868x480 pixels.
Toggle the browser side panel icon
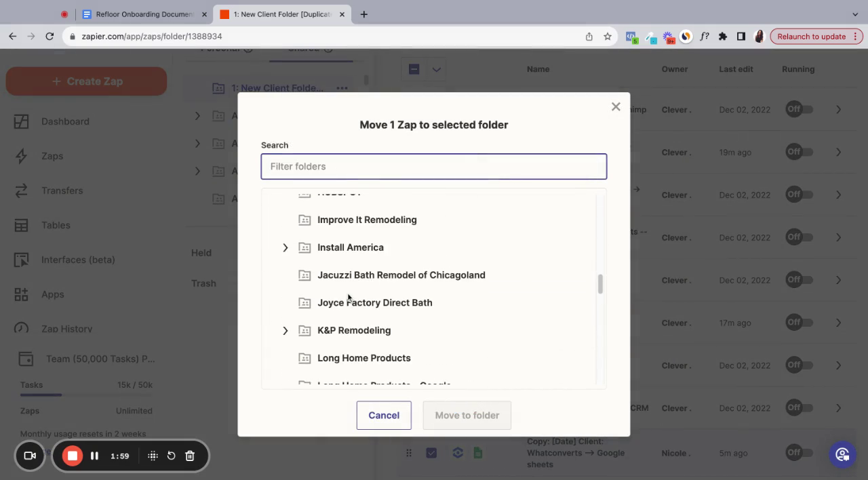(741, 37)
